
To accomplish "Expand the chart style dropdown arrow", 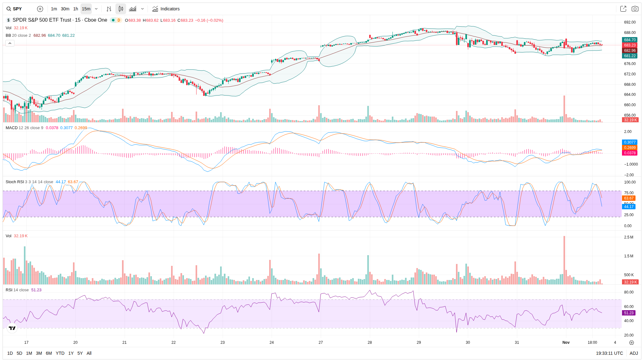I will tap(142, 9).
